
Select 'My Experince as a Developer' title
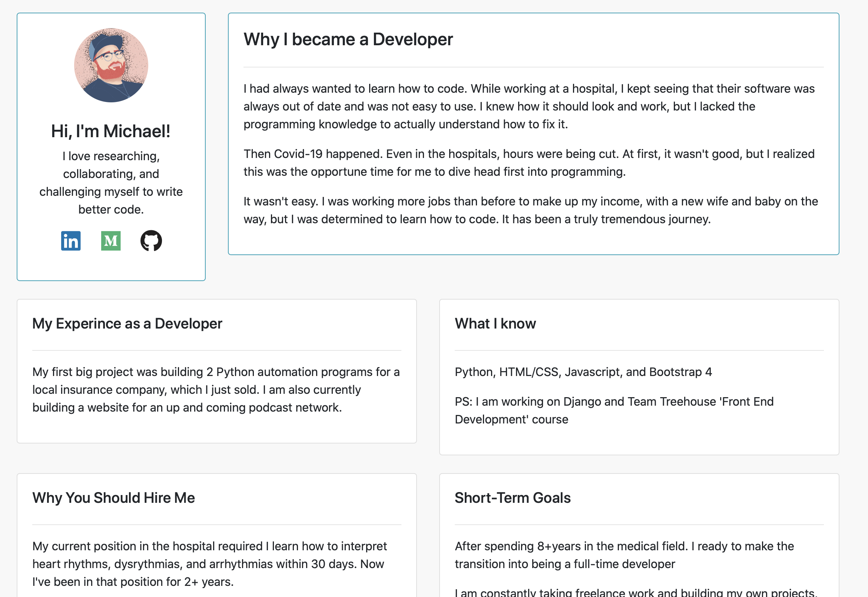[127, 324]
